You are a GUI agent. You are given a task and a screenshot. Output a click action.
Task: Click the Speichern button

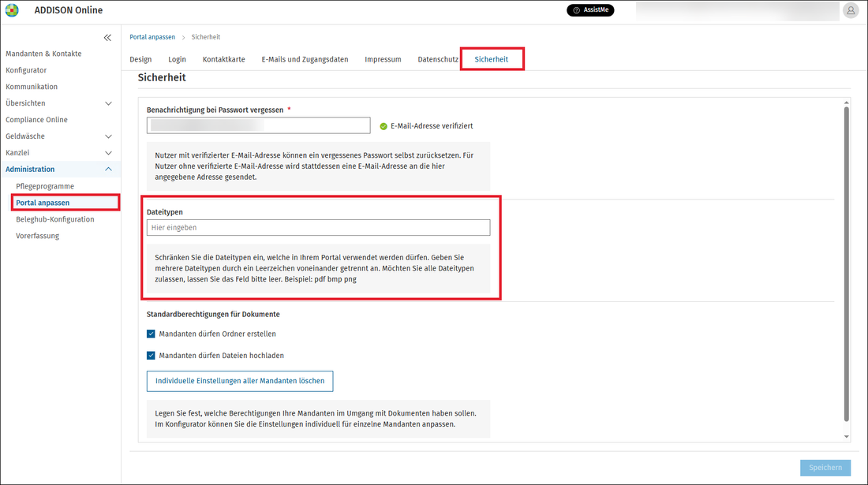825,468
